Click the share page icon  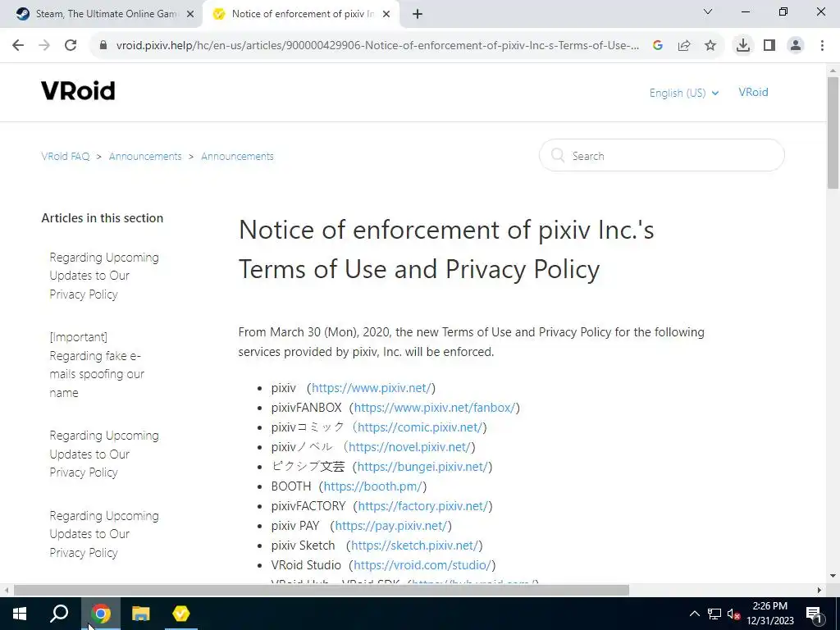tap(684, 46)
